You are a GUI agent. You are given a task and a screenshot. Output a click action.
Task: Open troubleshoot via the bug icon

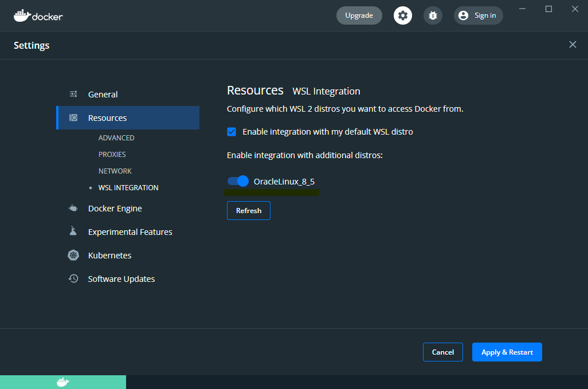[x=433, y=15]
